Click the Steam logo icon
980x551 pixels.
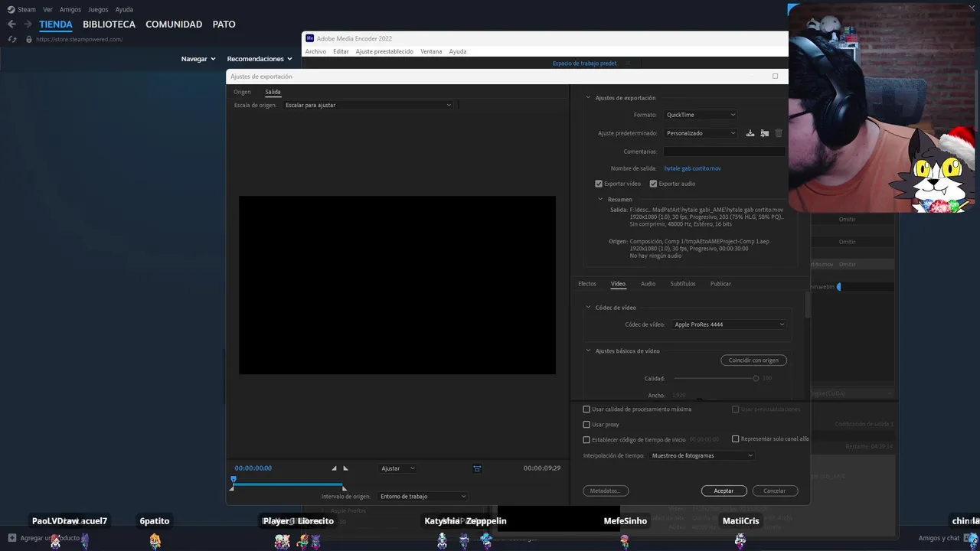click(x=11, y=9)
